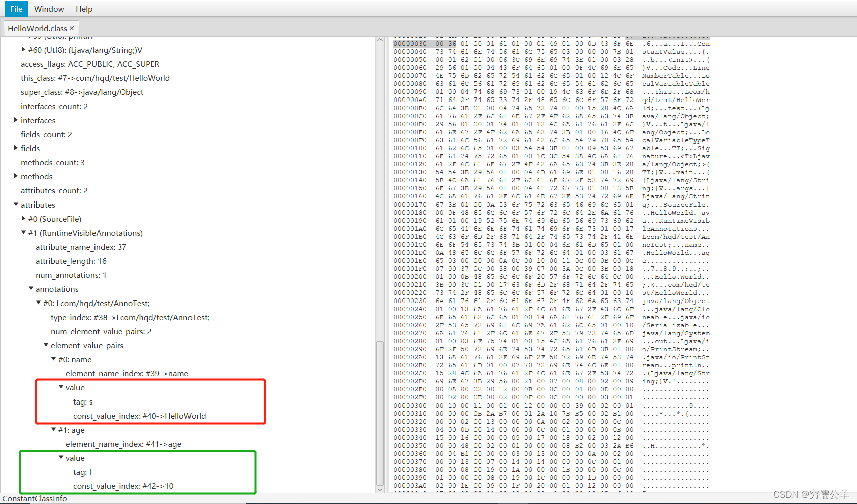Select super_class: #8 java/lang/Object row

pos(82,92)
